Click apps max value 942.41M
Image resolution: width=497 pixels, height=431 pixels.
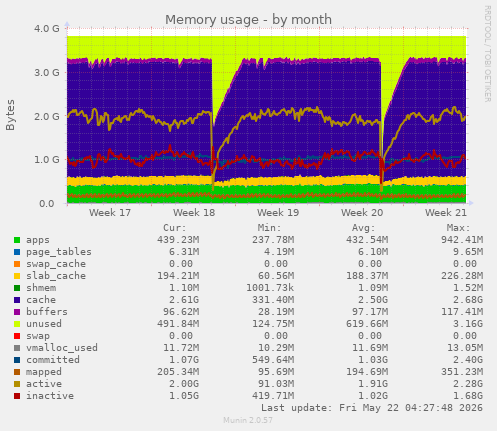click(x=462, y=240)
